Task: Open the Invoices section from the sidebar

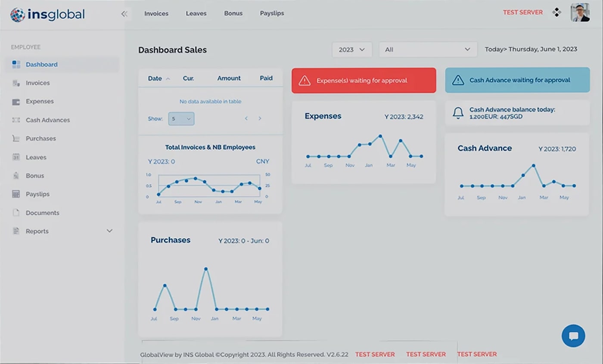Action: 16,83
